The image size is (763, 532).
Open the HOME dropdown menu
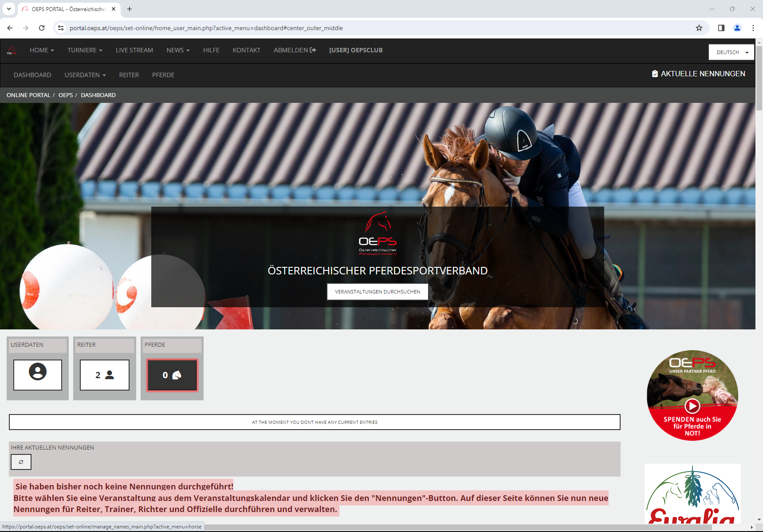[42, 50]
